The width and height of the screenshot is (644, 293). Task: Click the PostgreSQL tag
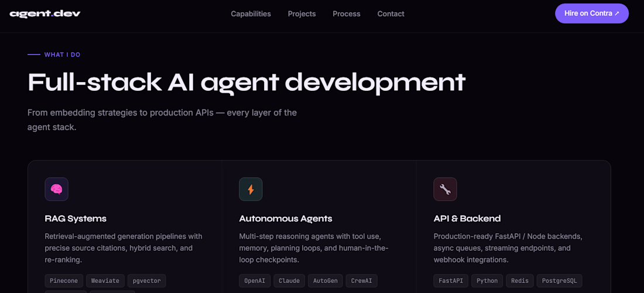click(559, 281)
